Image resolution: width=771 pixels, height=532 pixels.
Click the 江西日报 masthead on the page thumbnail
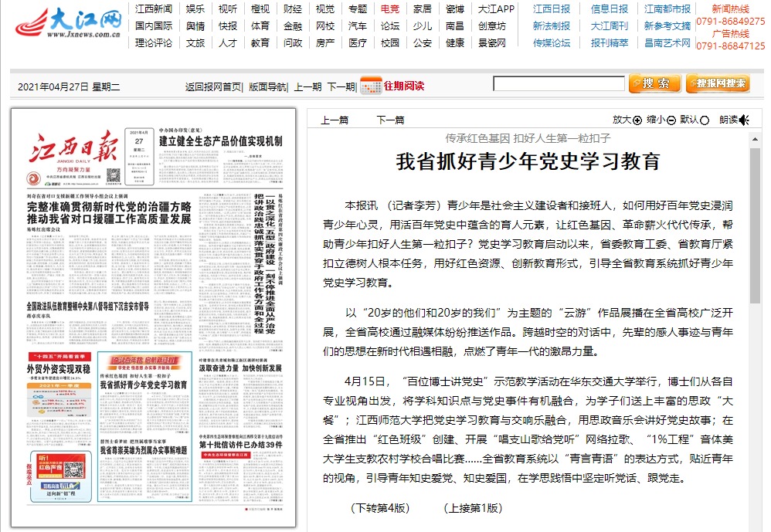[x=73, y=147]
